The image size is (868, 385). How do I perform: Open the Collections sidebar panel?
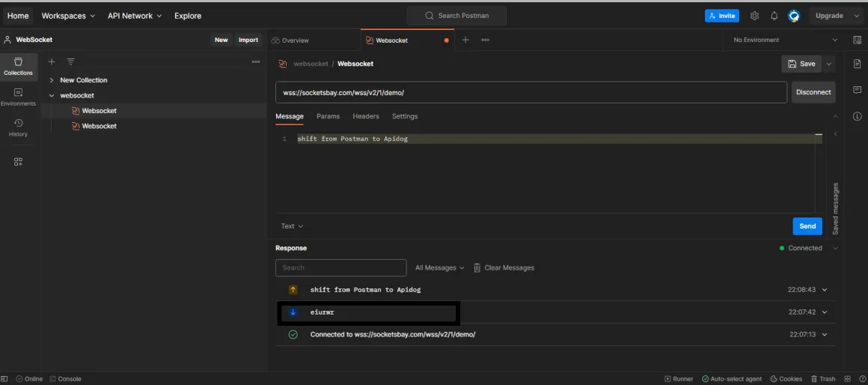(x=18, y=67)
